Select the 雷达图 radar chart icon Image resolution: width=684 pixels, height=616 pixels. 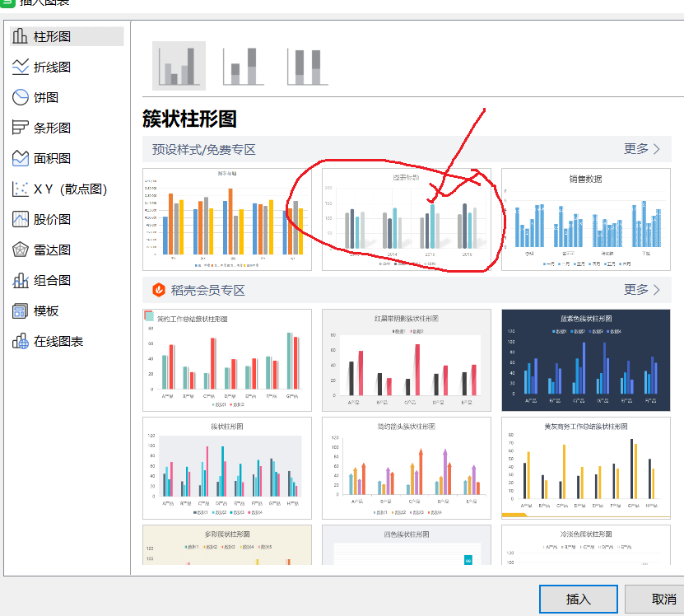[20, 250]
